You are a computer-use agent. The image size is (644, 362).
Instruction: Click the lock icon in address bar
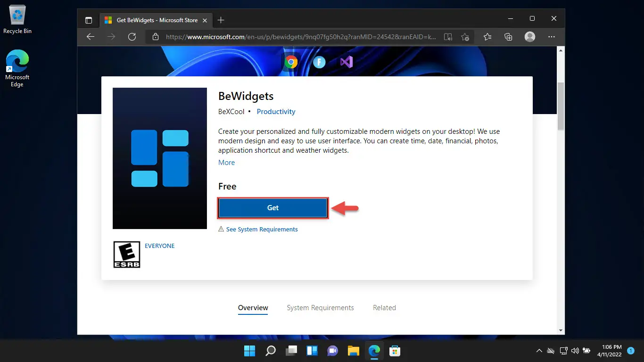pos(156,37)
